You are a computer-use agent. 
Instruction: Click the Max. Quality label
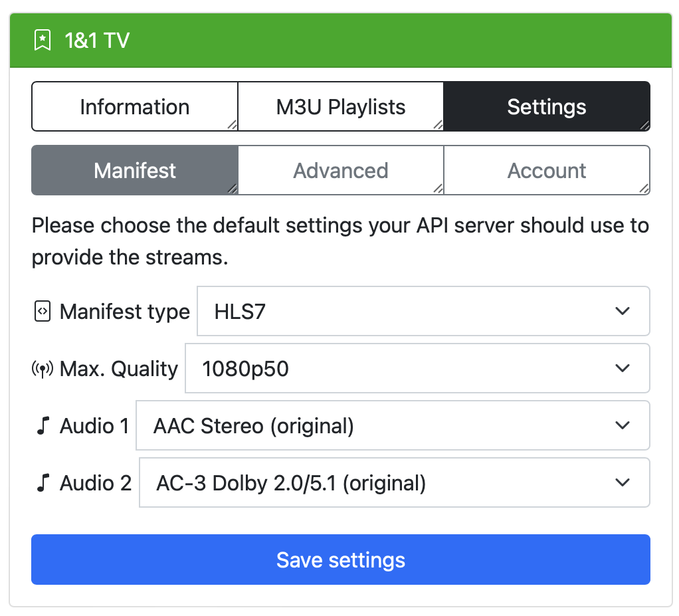[119, 369]
